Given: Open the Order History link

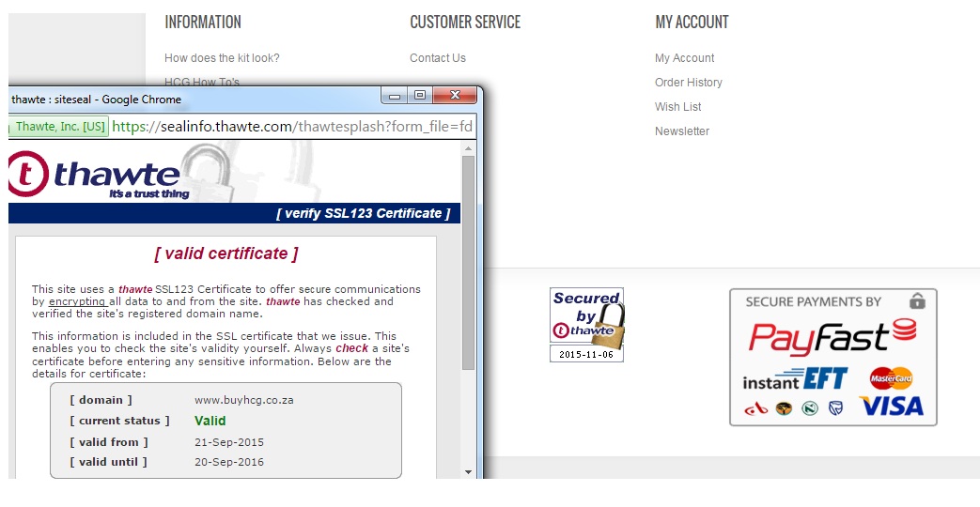Looking at the screenshot, I should (x=688, y=83).
